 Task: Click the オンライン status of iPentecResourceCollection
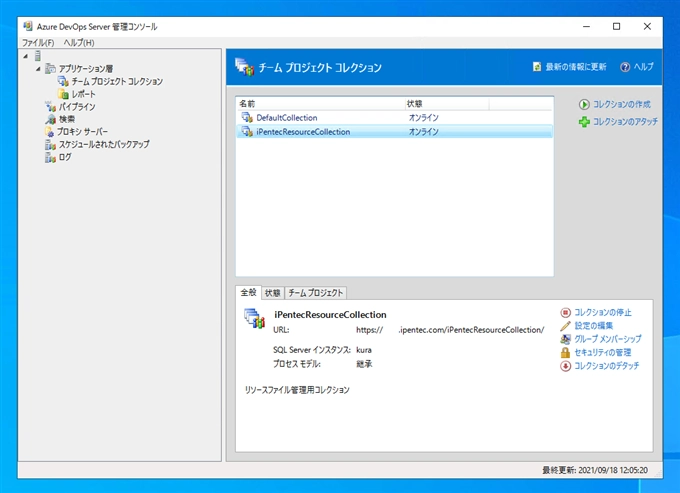click(x=423, y=131)
